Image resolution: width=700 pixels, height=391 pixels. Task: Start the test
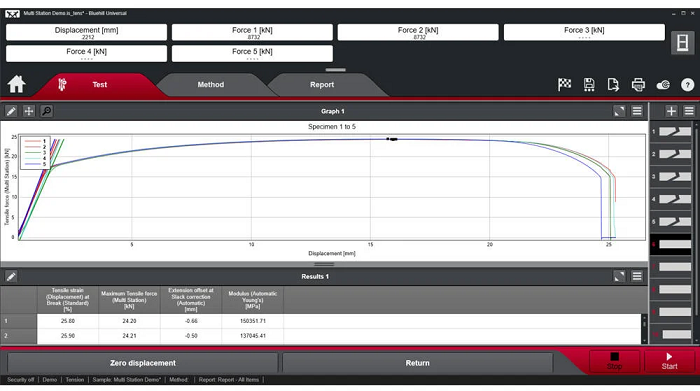(669, 362)
